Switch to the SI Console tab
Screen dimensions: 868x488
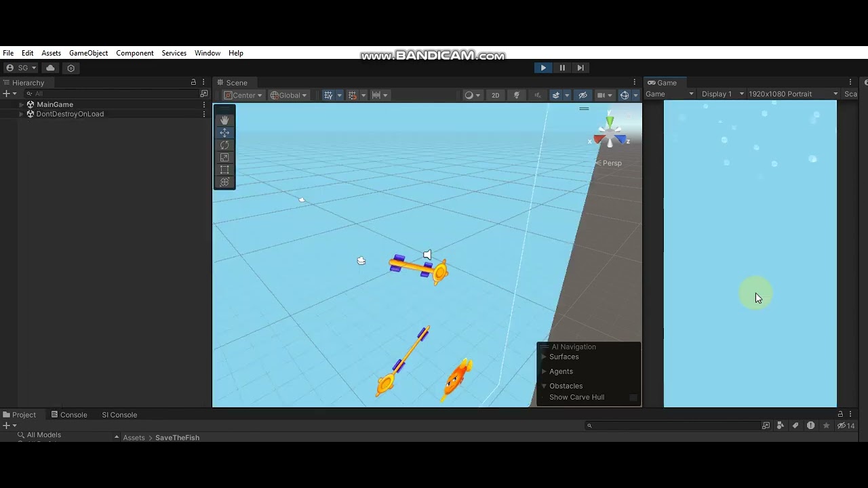click(x=119, y=415)
